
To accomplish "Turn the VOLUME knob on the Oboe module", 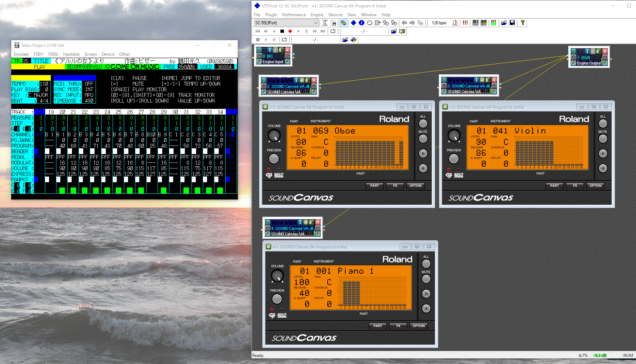I will [x=274, y=136].
